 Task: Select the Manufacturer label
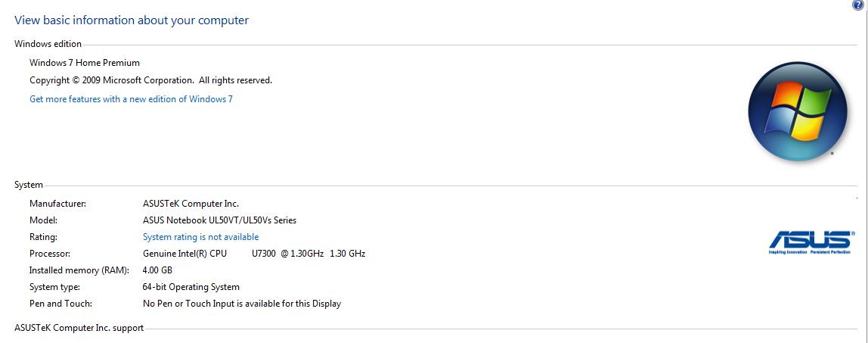click(x=57, y=204)
